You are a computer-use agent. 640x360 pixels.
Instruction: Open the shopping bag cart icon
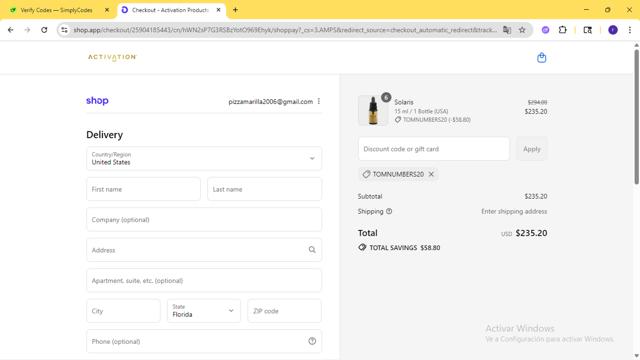[x=541, y=58]
